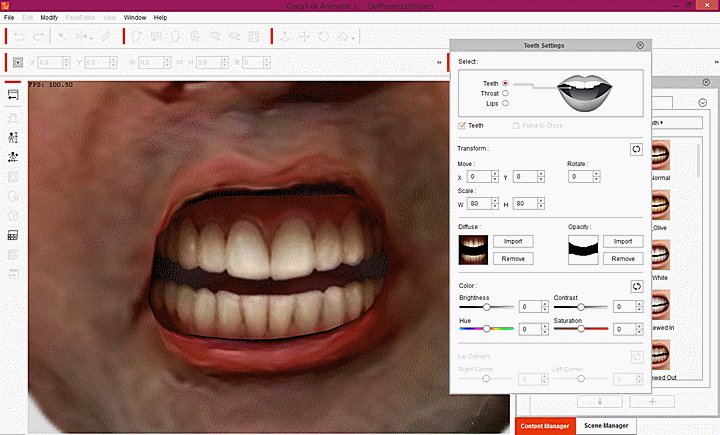Image resolution: width=720 pixels, height=435 pixels.
Task: Expand the Content Manager circular dropdown arrow
Action: click(x=703, y=102)
